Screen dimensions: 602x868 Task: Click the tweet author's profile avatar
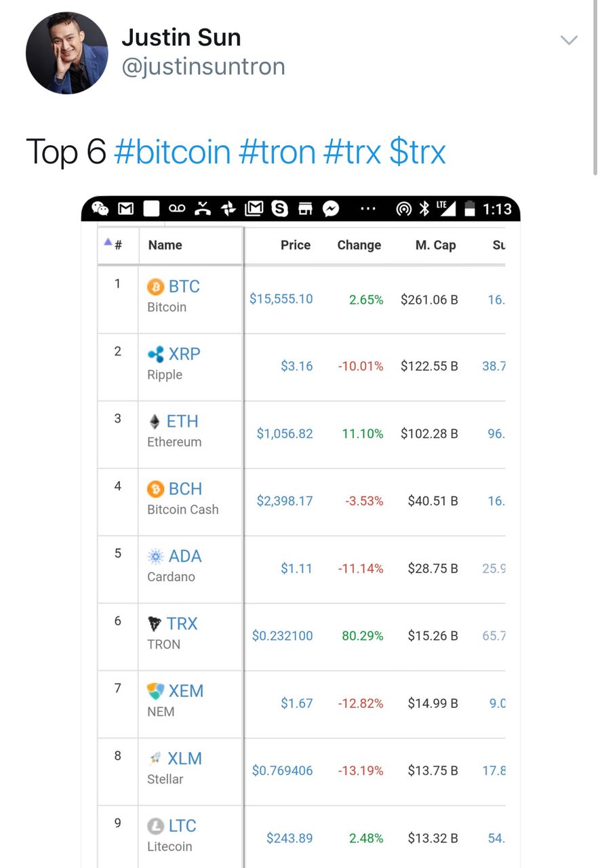(x=66, y=52)
